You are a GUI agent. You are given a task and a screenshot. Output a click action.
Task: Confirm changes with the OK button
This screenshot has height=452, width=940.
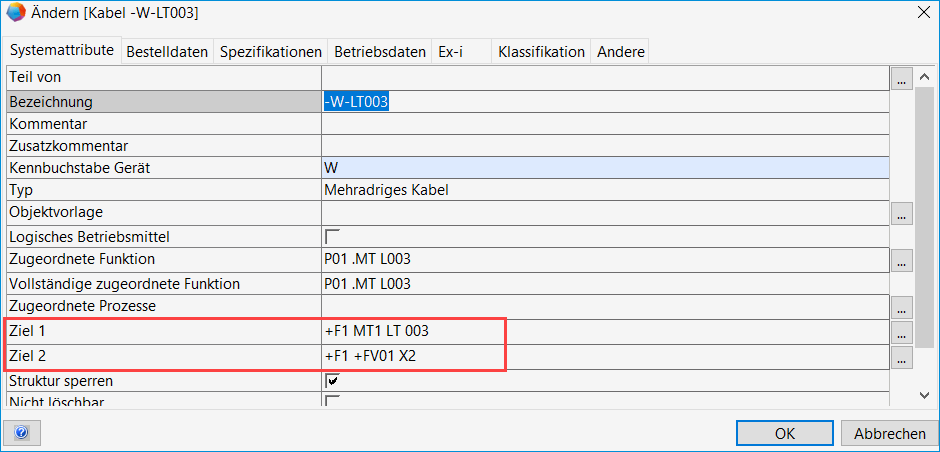[784, 433]
